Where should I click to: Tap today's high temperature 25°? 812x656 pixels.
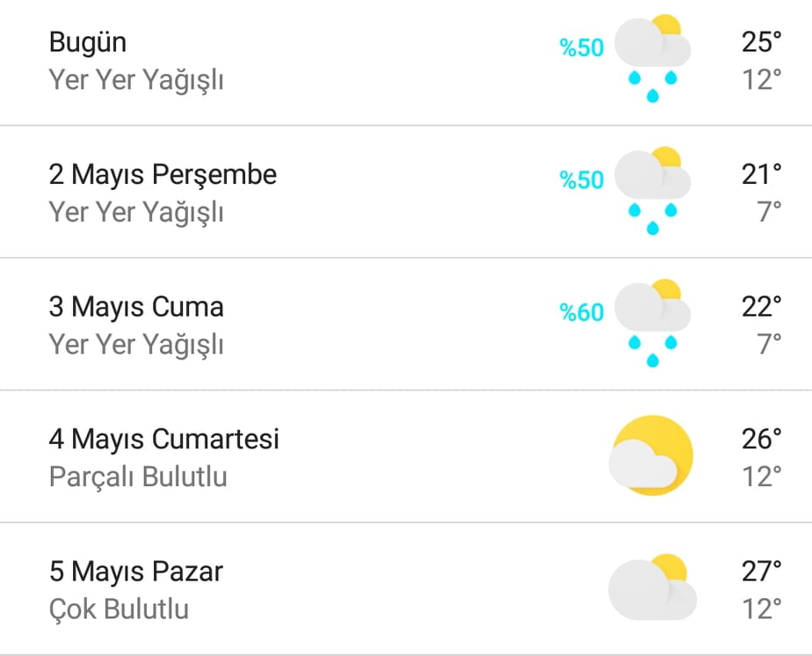[761, 42]
